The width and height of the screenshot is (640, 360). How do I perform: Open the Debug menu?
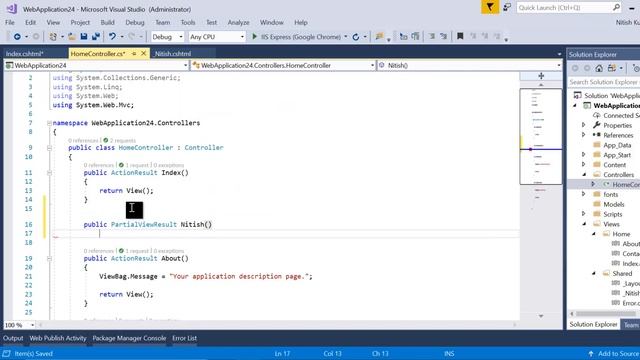coord(135,22)
